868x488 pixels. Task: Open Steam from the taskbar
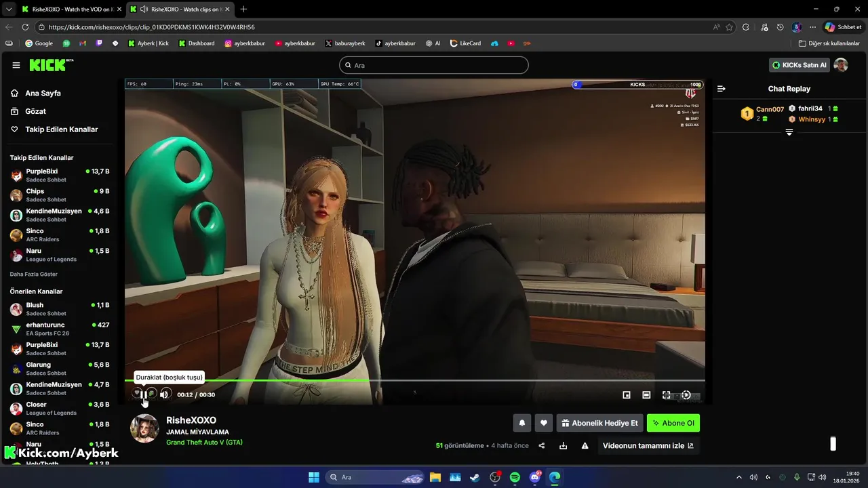[475, 477]
